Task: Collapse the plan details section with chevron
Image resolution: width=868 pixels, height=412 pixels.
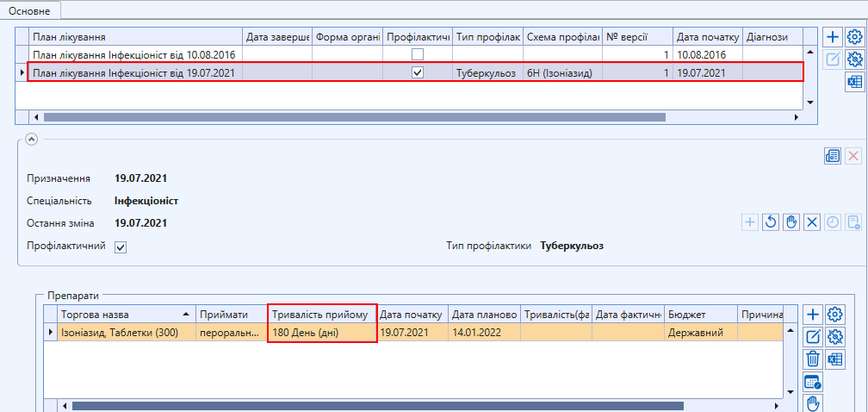Action: (31, 138)
